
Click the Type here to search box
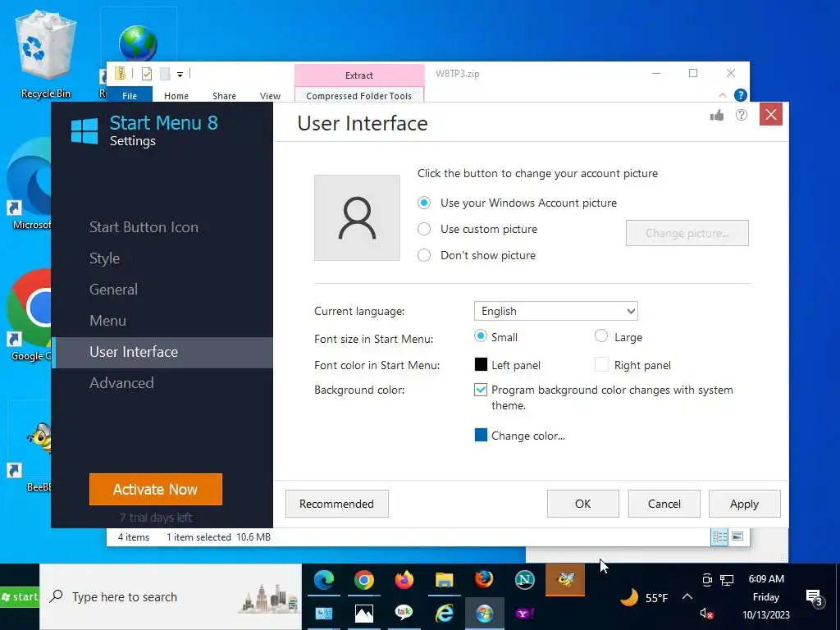coord(171,597)
